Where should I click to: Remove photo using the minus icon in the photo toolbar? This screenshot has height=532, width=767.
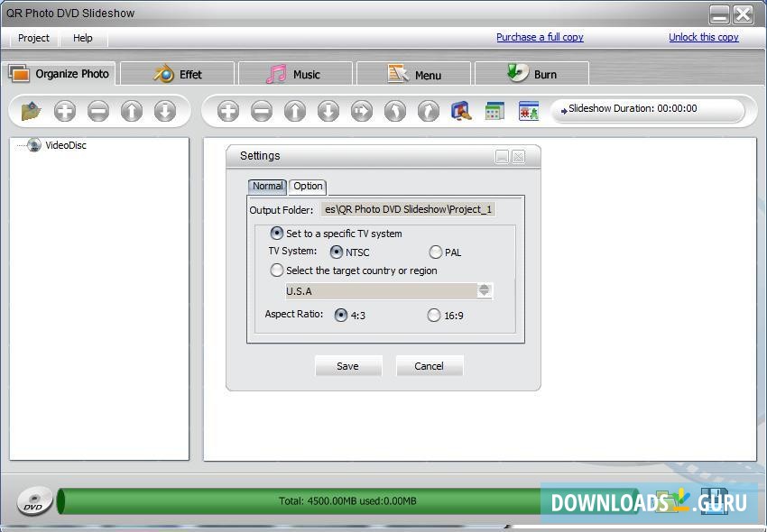click(x=262, y=111)
